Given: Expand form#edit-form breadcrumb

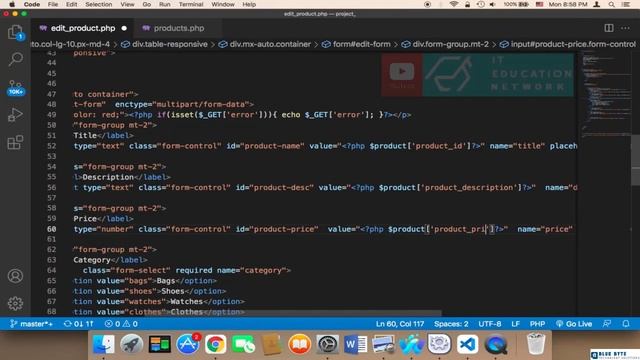Looking at the screenshot, I should pyautogui.click(x=356, y=44).
